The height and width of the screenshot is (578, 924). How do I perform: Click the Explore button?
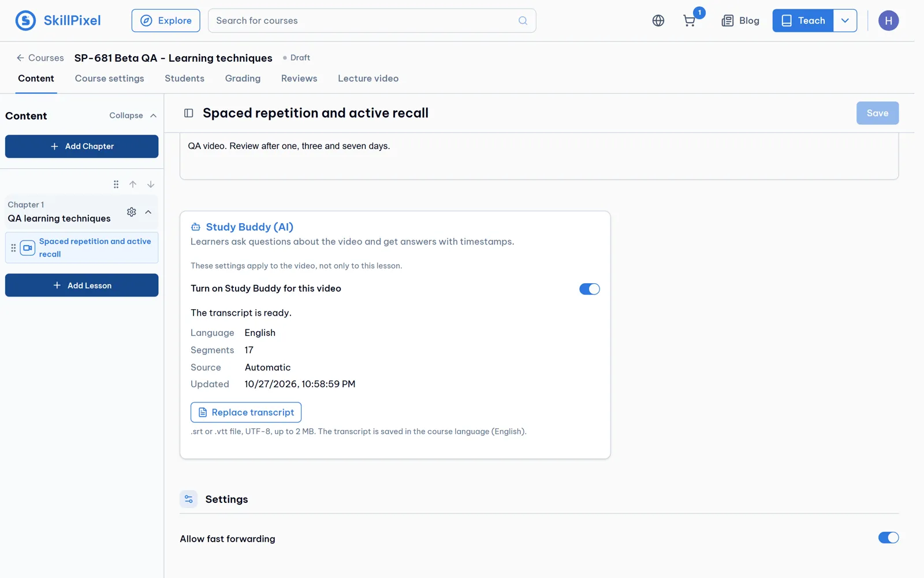click(x=166, y=21)
